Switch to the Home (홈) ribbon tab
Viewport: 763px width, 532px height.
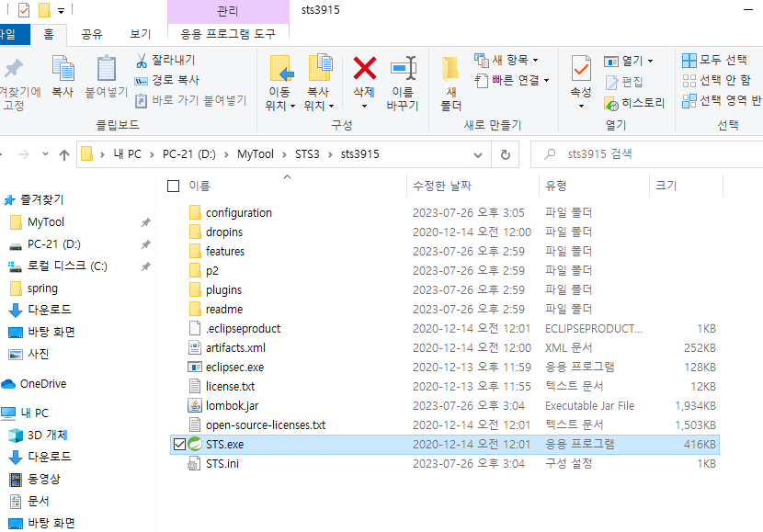pyautogui.click(x=49, y=34)
